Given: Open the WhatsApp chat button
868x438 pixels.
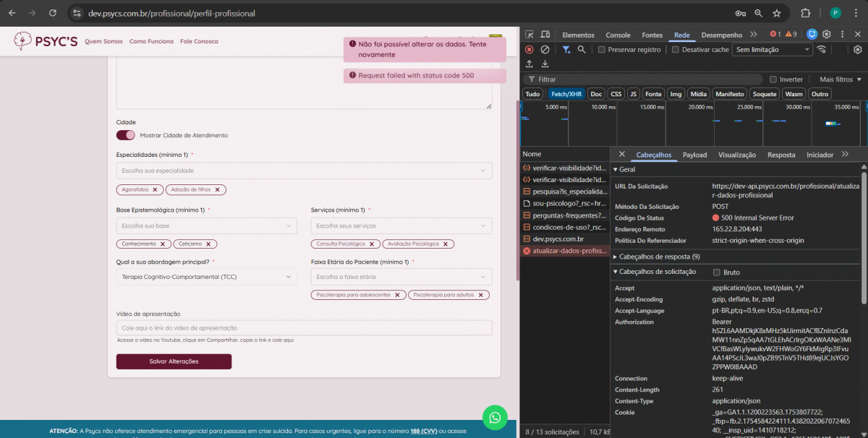Looking at the screenshot, I should pyautogui.click(x=495, y=417).
